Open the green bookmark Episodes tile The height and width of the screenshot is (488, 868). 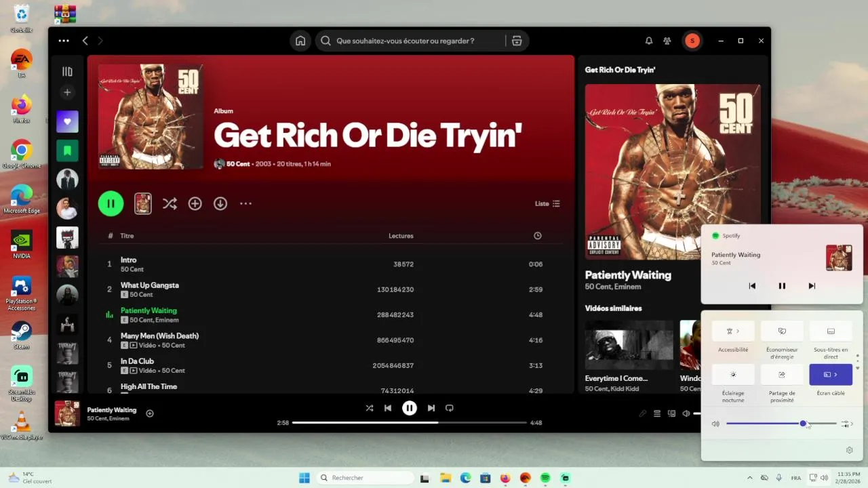tap(67, 150)
